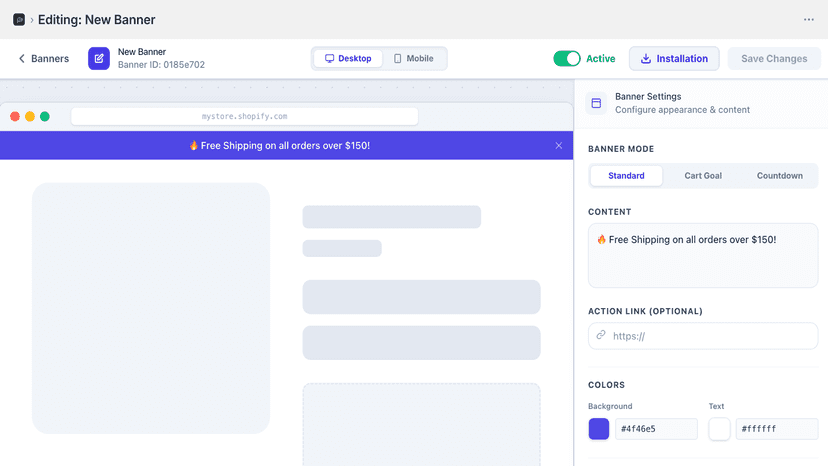Click the Save Changes button

(x=774, y=59)
